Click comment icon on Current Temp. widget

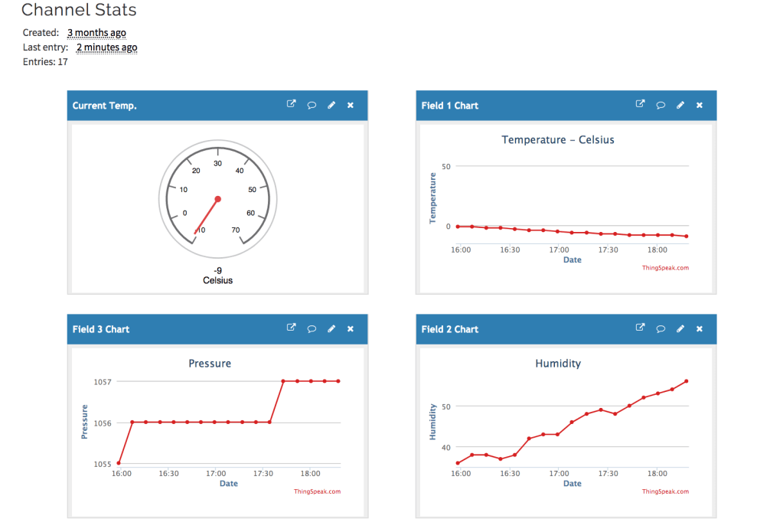(x=312, y=105)
